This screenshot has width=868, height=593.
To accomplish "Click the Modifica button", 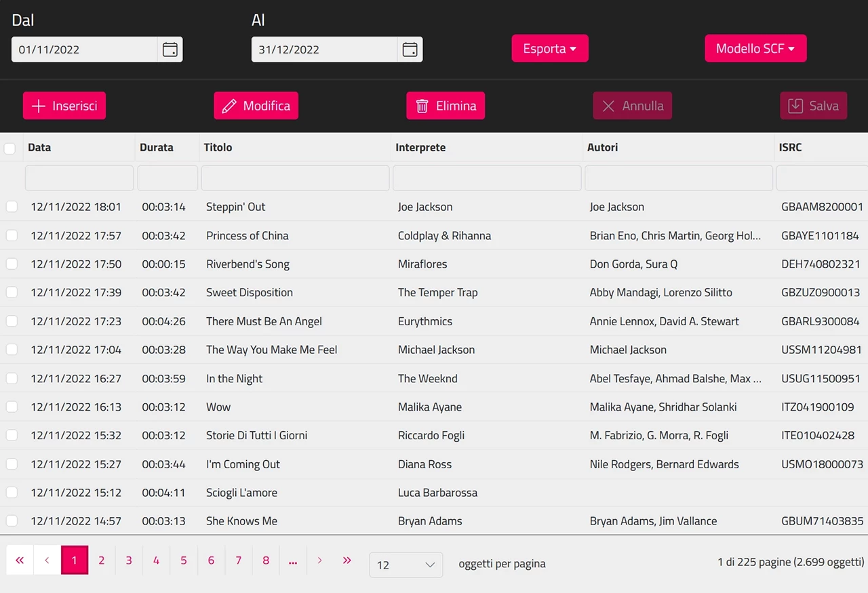I will click(x=256, y=106).
